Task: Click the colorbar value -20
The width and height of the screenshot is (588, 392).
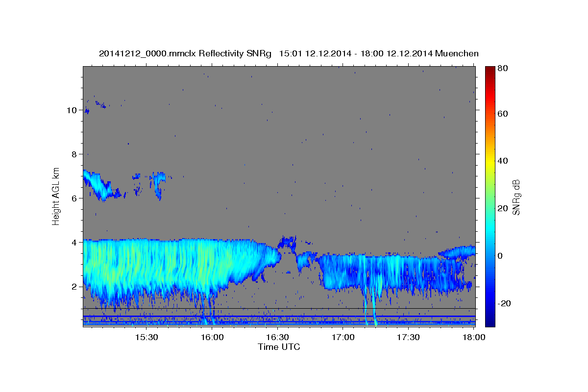Action: point(504,303)
